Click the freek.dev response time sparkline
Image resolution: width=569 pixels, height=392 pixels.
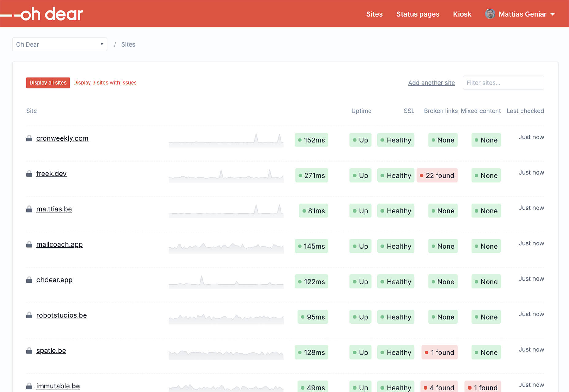click(x=226, y=176)
